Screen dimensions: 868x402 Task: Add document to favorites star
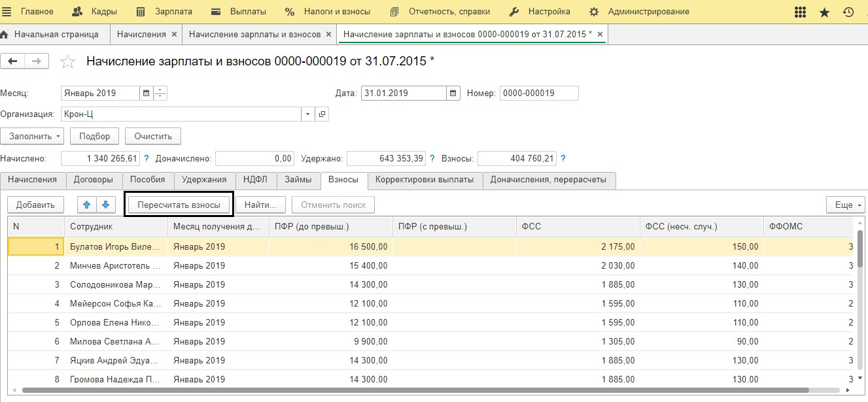[67, 61]
